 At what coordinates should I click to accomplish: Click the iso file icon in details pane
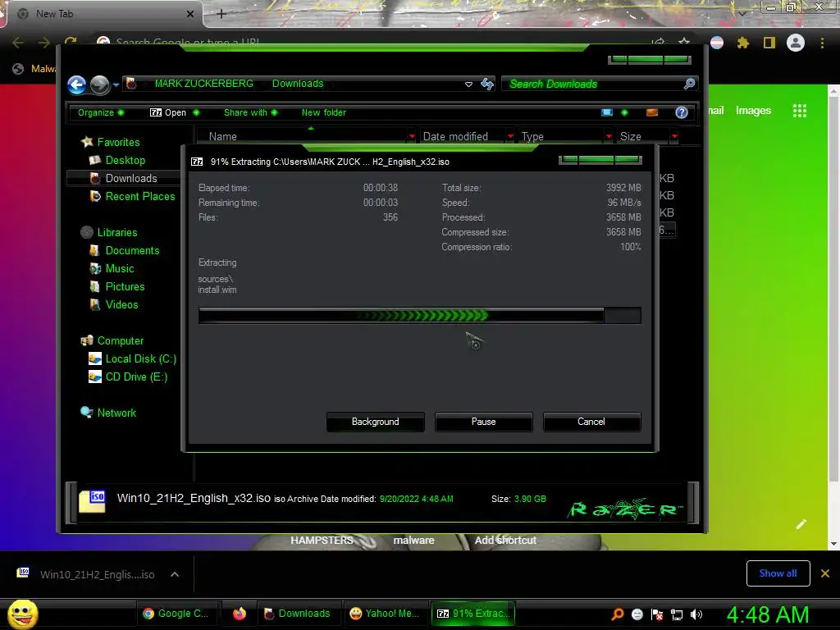pos(92,501)
